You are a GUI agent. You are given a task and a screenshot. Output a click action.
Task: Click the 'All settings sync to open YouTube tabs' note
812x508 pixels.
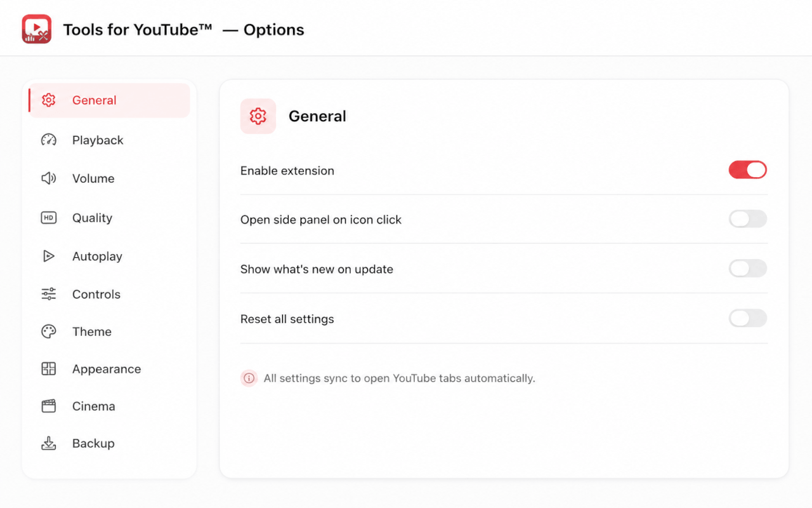pyautogui.click(x=400, y=378)
